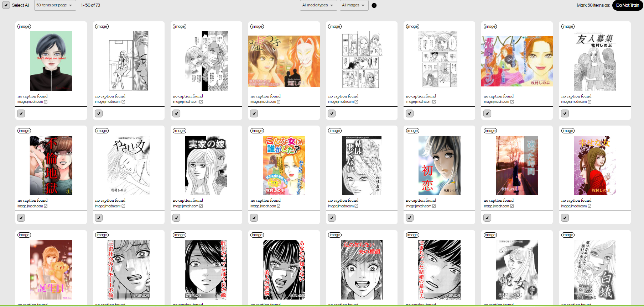Open external link icon on 'Don't stripe me naked' card

[46, 102]
